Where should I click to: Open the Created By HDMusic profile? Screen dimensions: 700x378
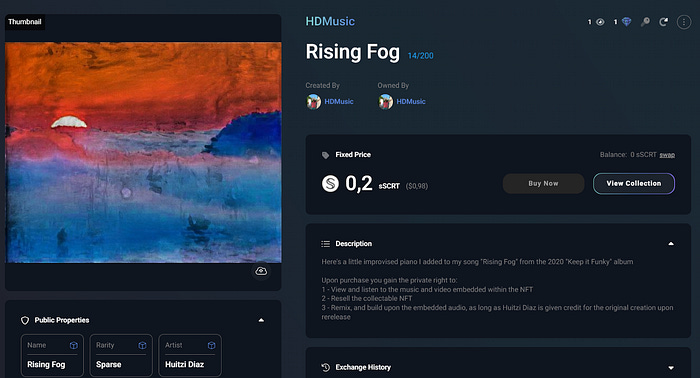[x=330, y=102]
